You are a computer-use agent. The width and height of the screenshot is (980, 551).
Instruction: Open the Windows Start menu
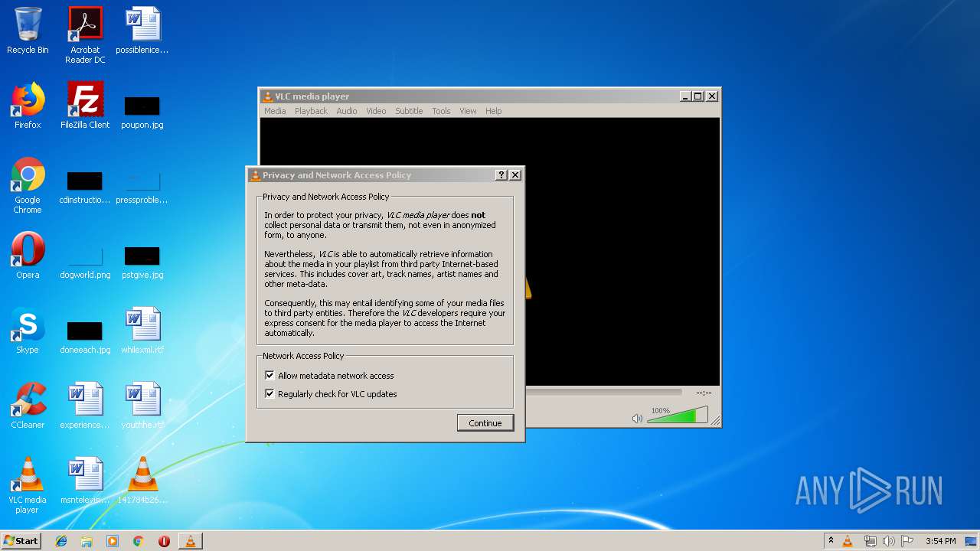pyautogui.click(x=21, y=541)
